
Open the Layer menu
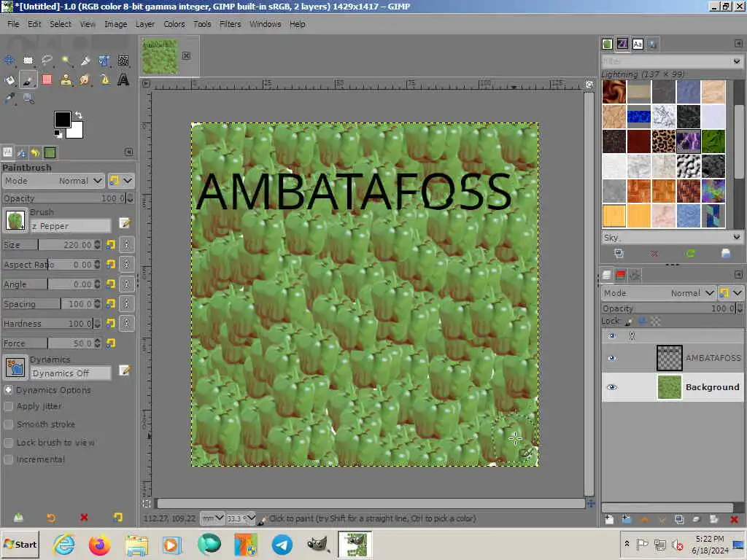click(145, 24)
